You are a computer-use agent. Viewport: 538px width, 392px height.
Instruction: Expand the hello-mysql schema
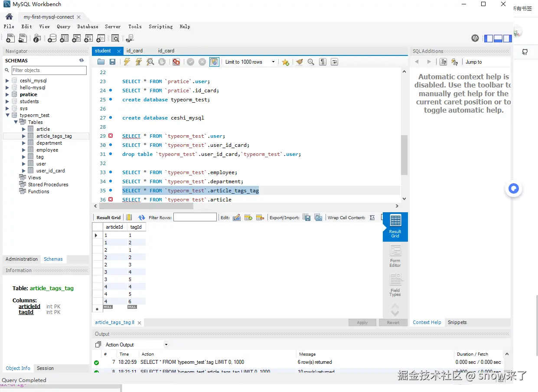7,87
